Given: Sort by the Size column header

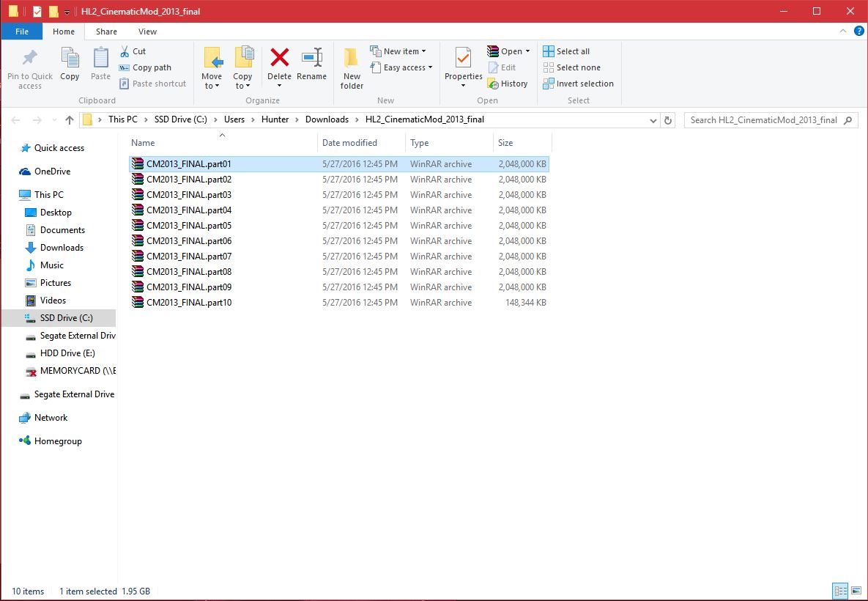Looking at the screenshot, I should [x=522, y=143].
